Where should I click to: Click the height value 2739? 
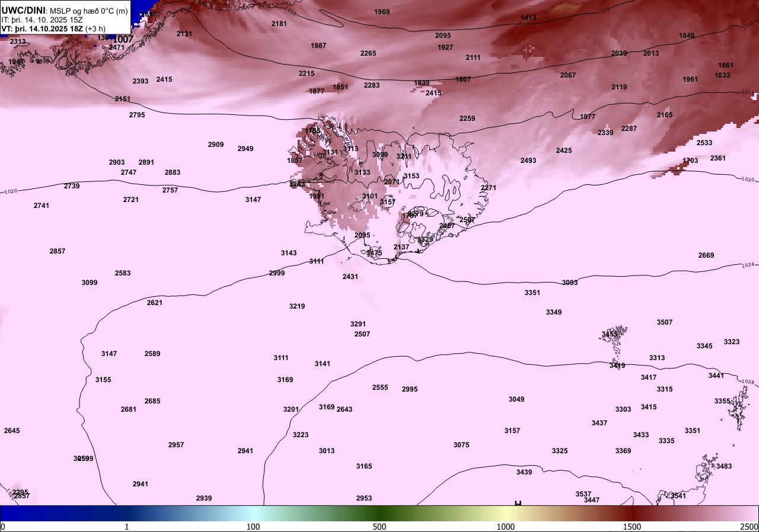pyautogui.click(x=72, y=186)
